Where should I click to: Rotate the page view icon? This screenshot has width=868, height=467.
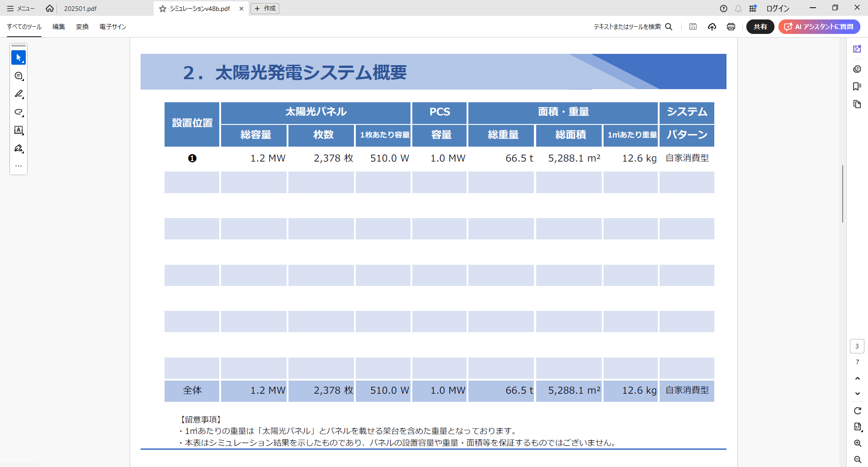(x=857, y=411)
